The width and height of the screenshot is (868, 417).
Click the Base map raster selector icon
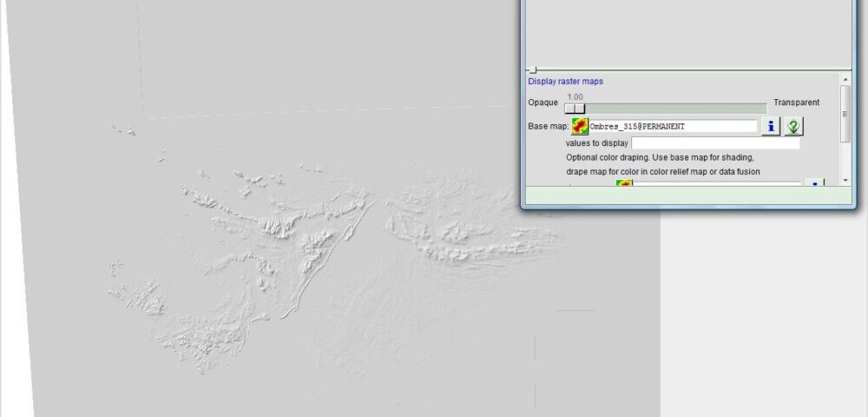580,127
